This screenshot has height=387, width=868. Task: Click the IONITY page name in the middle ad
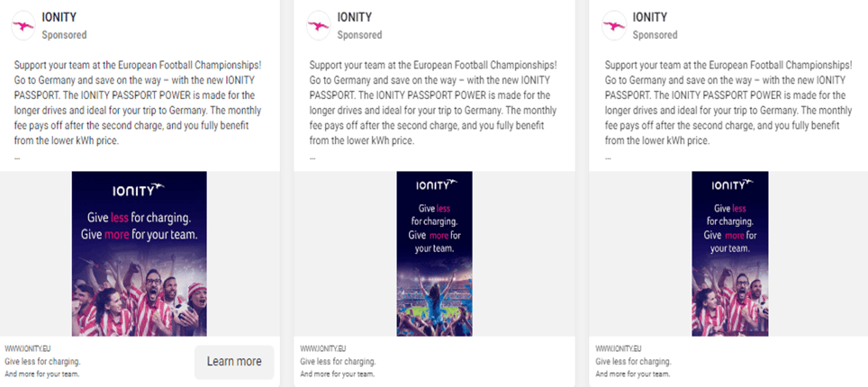coord(355,17)
